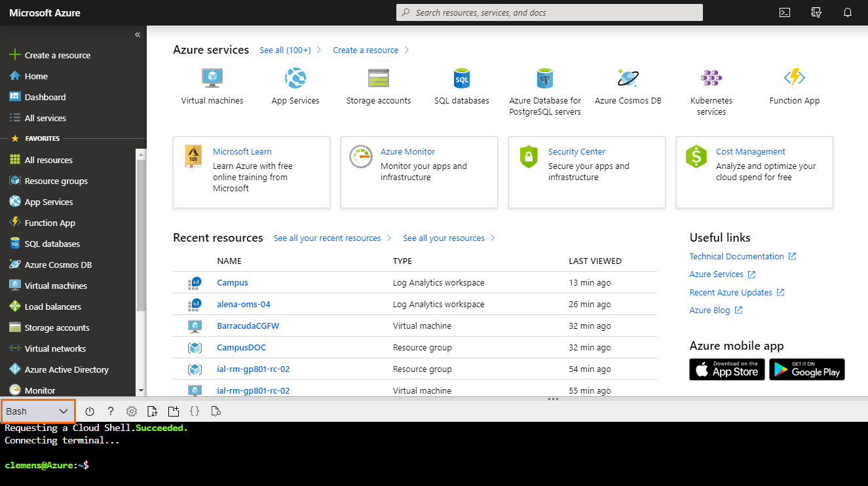Click the Cost Management dollar icon
Viewport: 868px width, 486px height.
(696, 157)
